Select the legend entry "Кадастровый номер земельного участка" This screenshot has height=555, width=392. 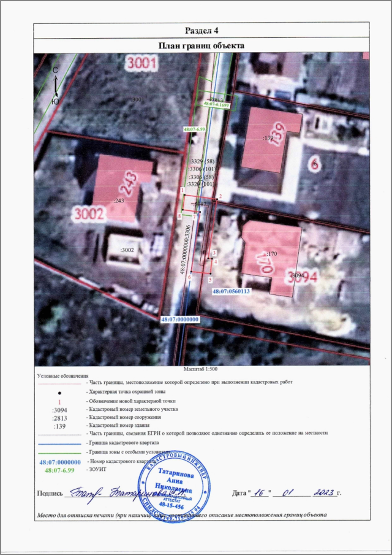pyautogui.click(x=132, y=409)
